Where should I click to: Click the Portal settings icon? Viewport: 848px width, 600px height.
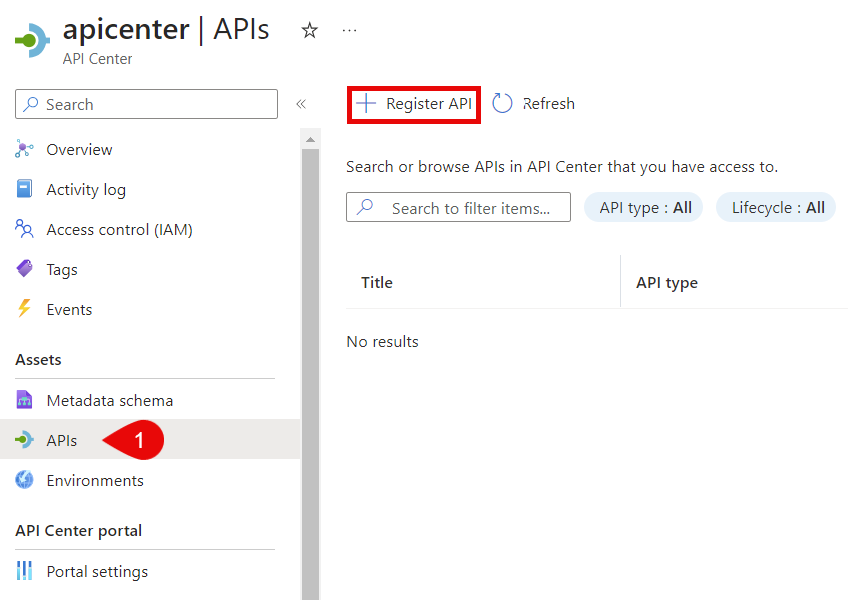coord(24,571)
